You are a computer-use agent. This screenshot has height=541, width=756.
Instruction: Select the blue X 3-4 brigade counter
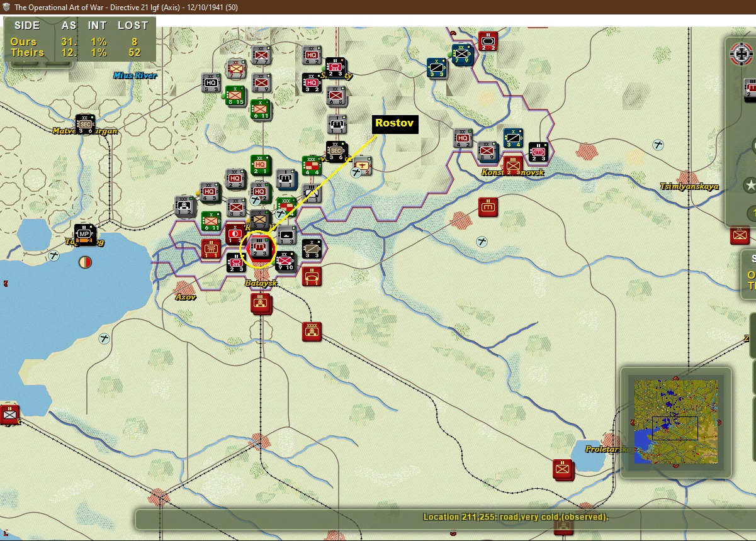(x=513, y=138)
